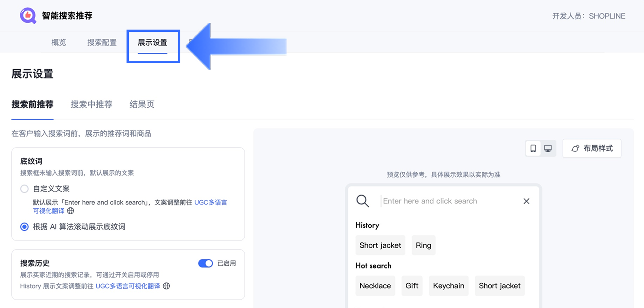Open the 搜索配置 tab

tap(102, 42)
